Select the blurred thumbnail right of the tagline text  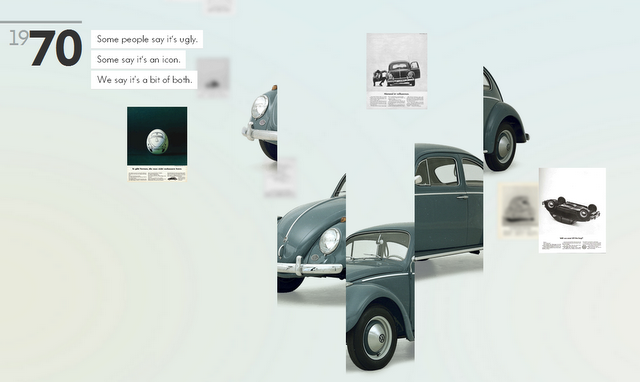click(213, 78)
